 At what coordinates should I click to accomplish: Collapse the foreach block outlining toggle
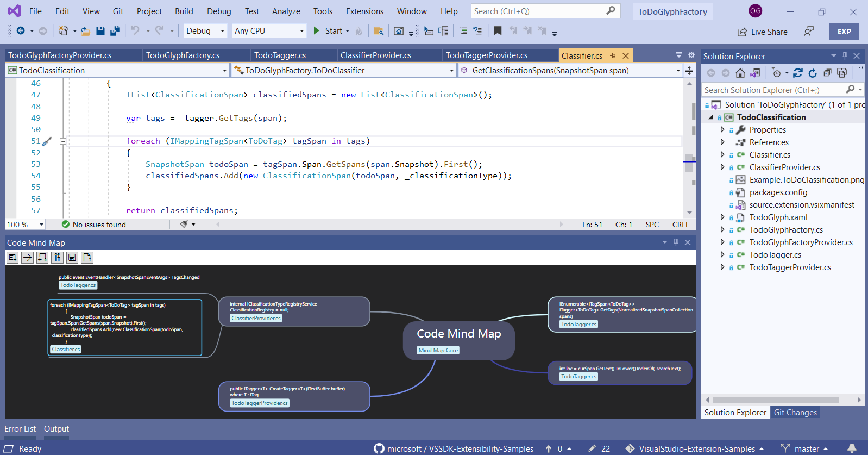click(63, 141)
